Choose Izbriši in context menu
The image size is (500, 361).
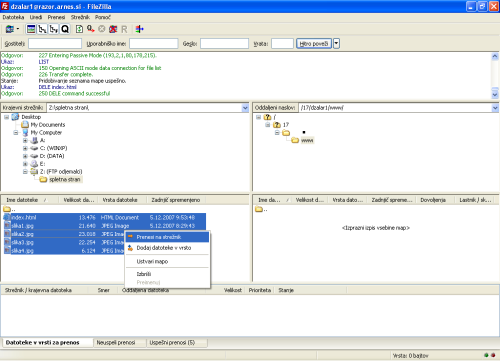(167, 274)
